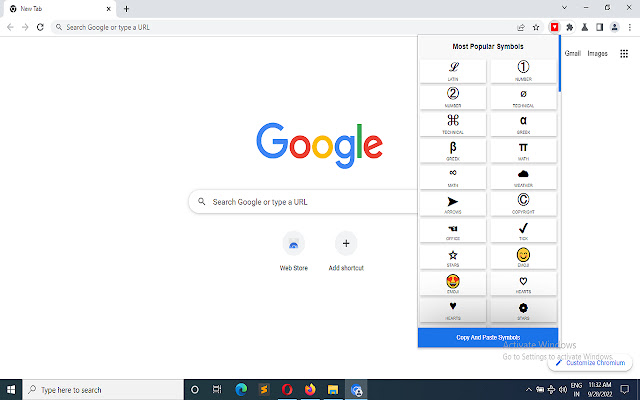Copy the Office pointing-hand symbol
Image resolution: width=640 pixels, height=400 pixels.
tap(453, 230)
